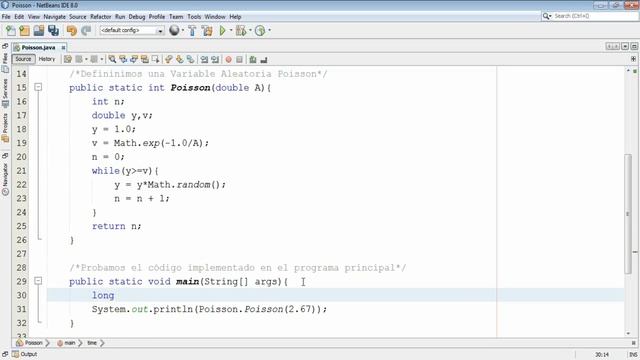Open the Debug menu
Viewport: 640px width, 360px height.
click(137, 17)
